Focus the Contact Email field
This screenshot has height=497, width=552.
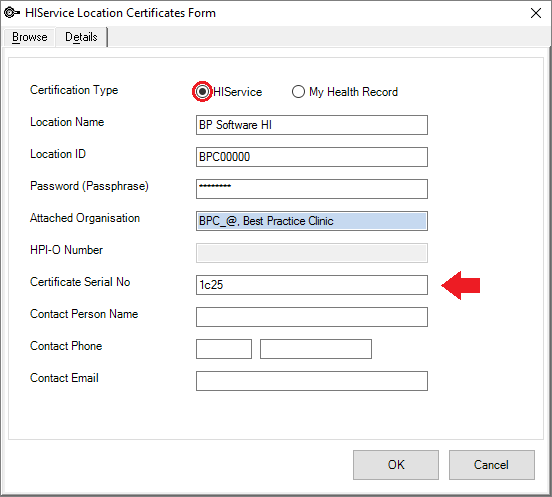[x=312, y=381]
